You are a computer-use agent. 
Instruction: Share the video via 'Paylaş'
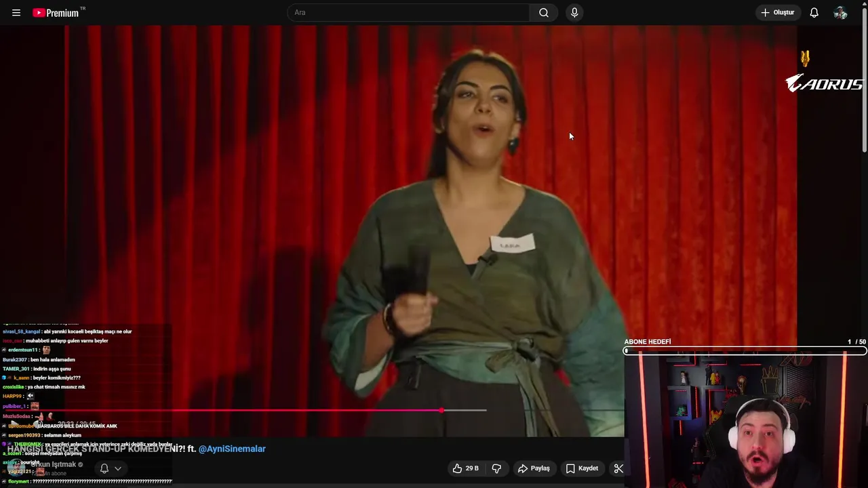coord(534,468)
